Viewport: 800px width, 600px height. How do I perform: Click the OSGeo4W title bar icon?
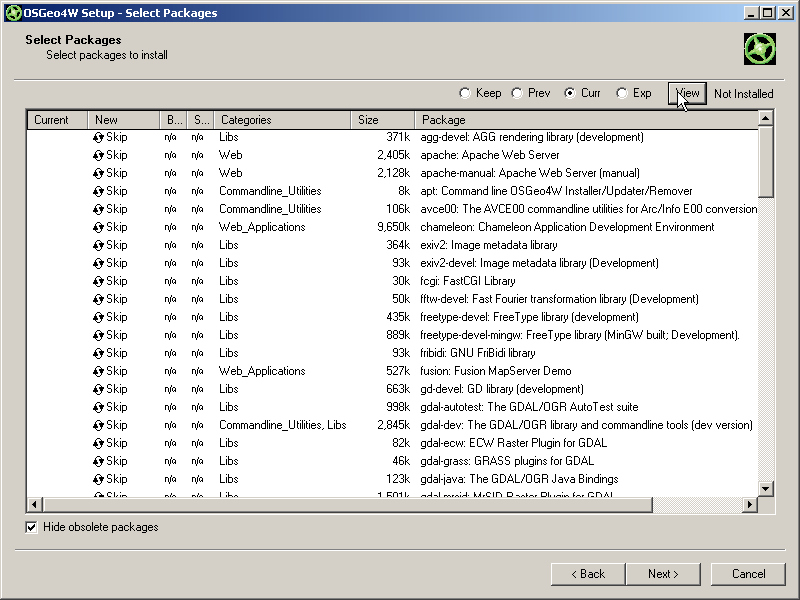tap(13, 13)
